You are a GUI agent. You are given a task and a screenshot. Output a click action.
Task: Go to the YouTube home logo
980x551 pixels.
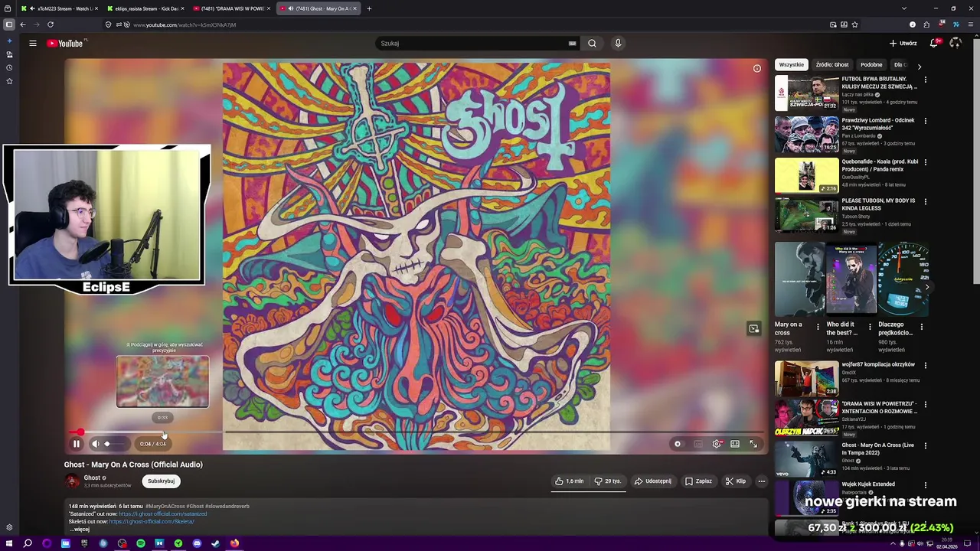pos(65,44)
